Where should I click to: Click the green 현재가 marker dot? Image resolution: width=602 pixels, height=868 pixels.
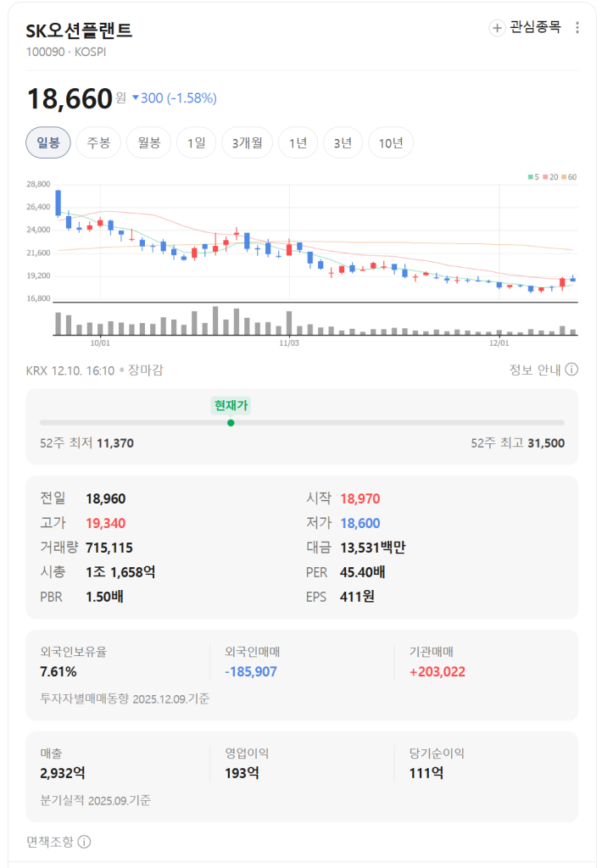pos(231,422)
